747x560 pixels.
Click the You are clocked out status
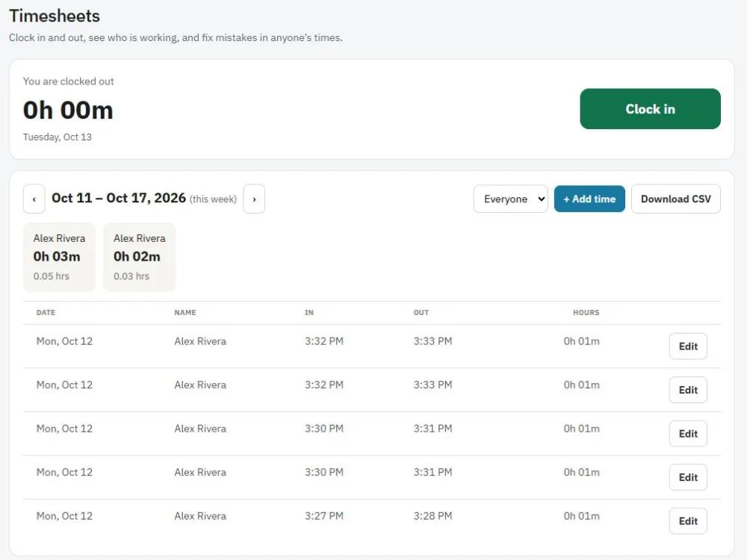tap(68, 81)
